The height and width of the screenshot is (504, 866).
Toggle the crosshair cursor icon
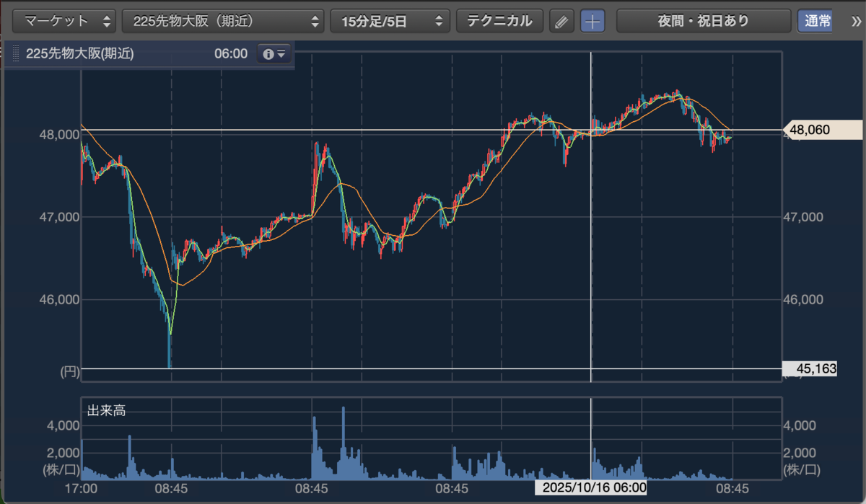(592, 22)
